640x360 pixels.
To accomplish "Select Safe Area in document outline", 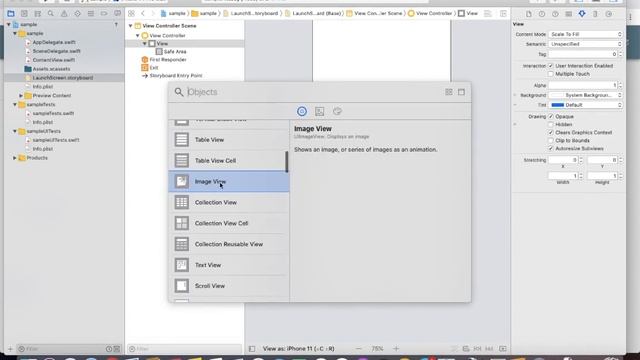I will 175,51.
